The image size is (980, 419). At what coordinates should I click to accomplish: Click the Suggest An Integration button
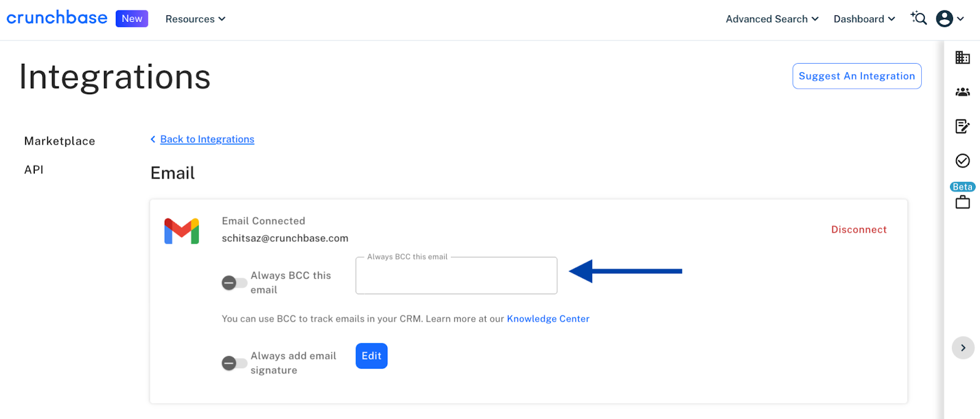tap(857, 76)
